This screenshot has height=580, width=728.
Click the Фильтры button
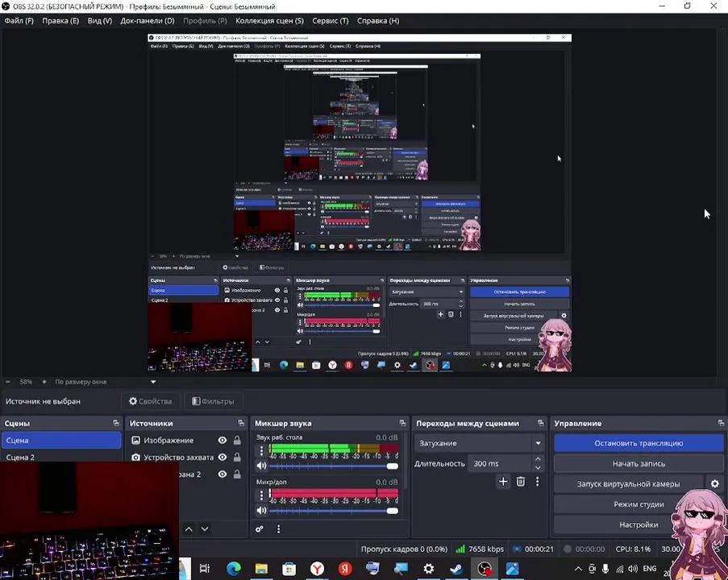coord(213,401)
